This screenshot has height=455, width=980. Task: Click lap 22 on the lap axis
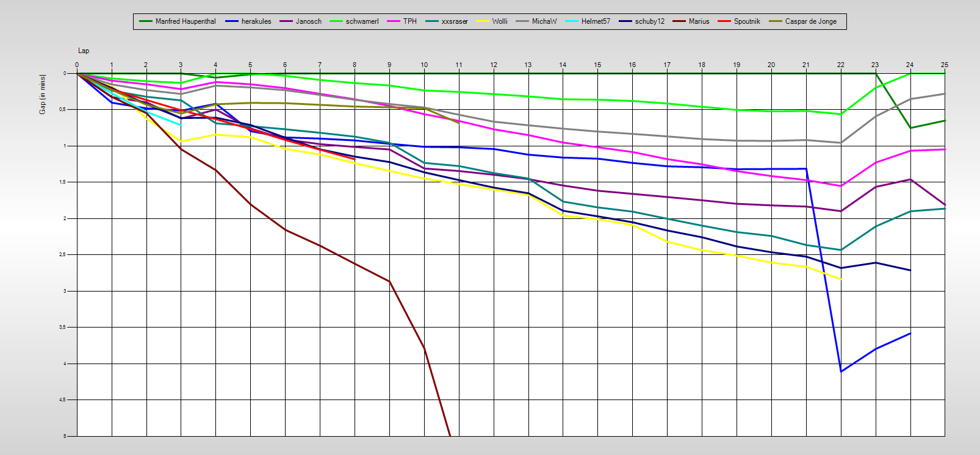(841, 65)
